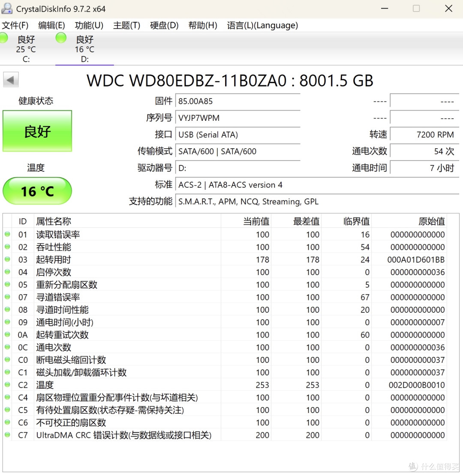Click status dot for row 08 寻道时间性能

pyautogui.click(x=7, y=309)
